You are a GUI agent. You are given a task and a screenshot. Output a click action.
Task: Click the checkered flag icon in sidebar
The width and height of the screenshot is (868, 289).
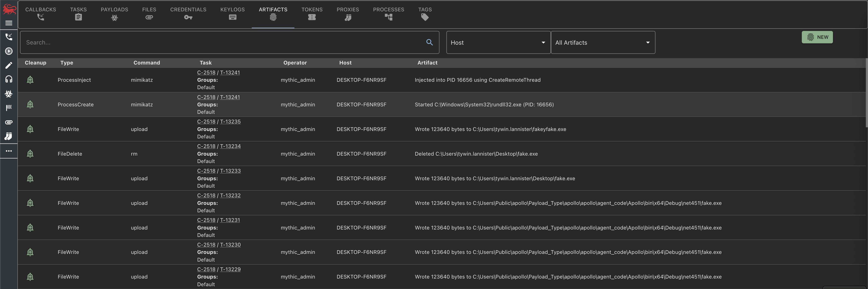9,108
